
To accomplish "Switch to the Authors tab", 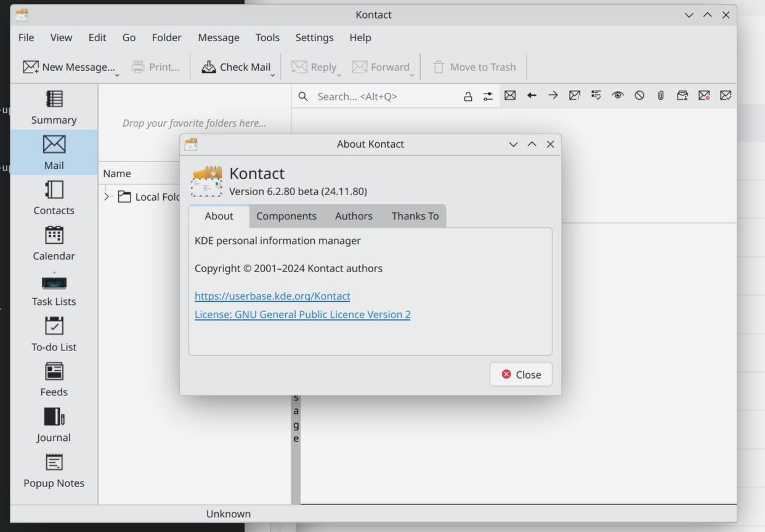I will [354, 216].
